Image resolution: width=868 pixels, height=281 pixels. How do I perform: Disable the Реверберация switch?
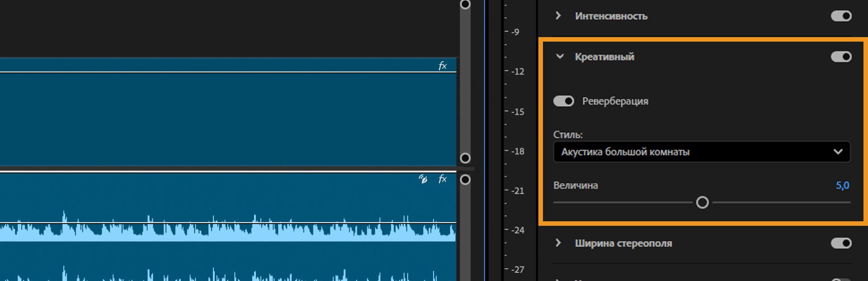[564, 101]
